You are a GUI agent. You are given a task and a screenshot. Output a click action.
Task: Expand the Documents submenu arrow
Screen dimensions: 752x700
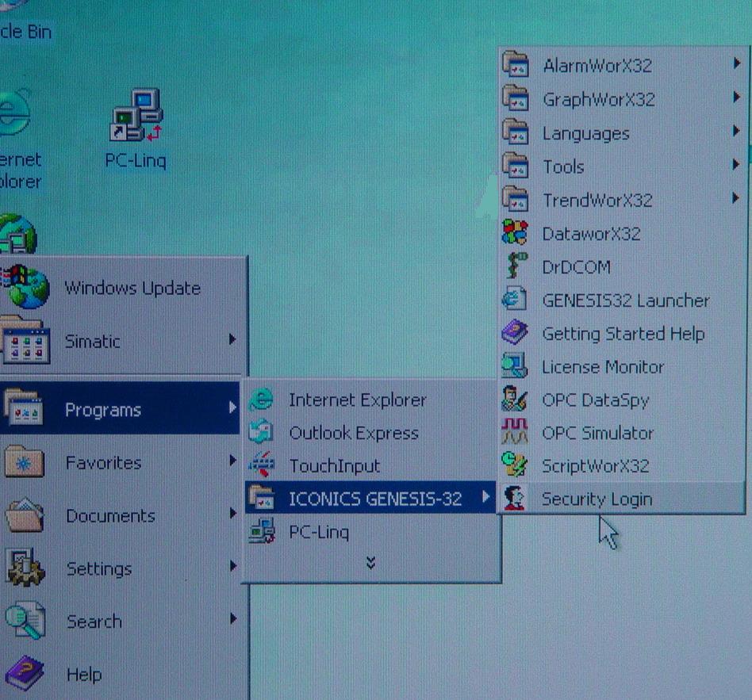coord(232,514)
